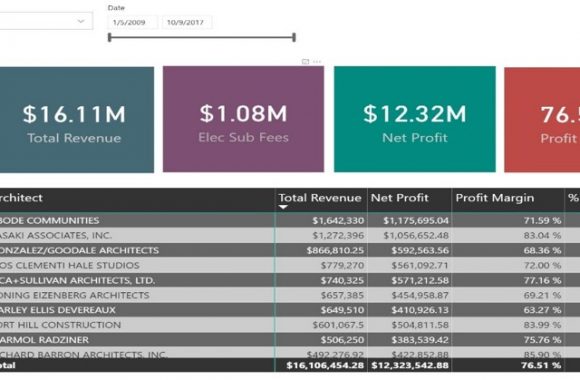Screen dimensions: 580x380
Task: Select the Elec Sub Fees card
Action: click(x=243, y=119)
